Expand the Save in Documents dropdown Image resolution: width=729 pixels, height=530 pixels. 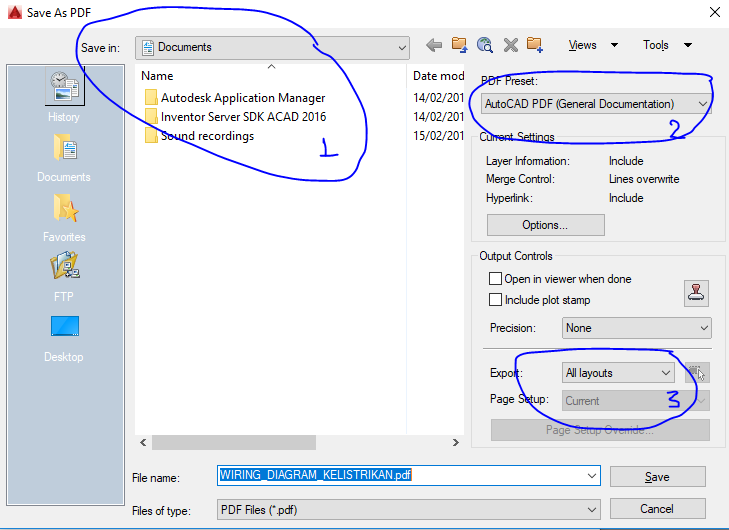272,47
